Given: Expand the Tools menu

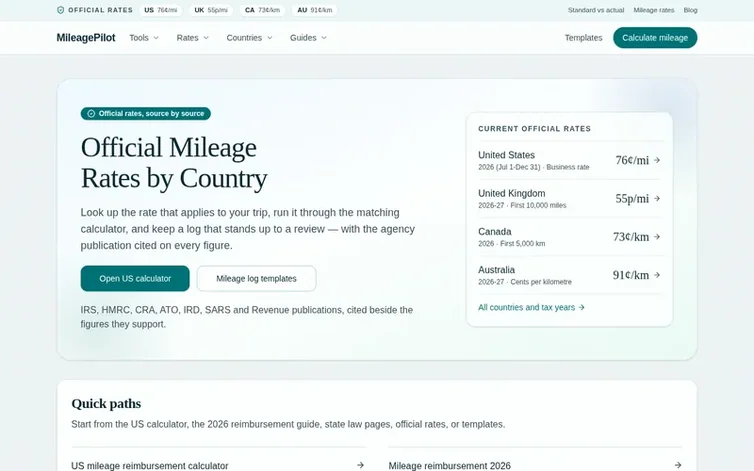Looking at the screenshot, I should 144,38.
